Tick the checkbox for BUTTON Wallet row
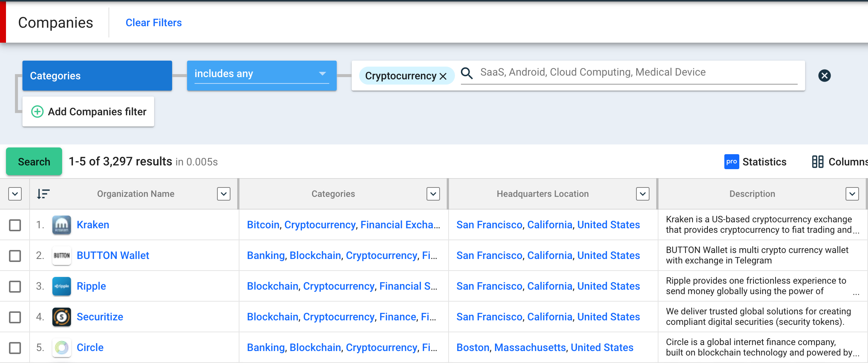 15,256
